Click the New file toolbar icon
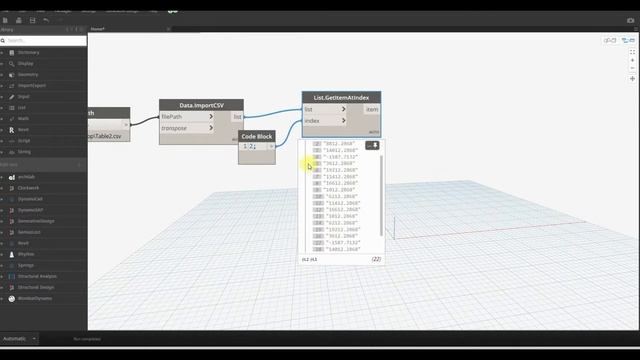The width and height of the screenshot is (640, 360). click(x=5, y=20)
